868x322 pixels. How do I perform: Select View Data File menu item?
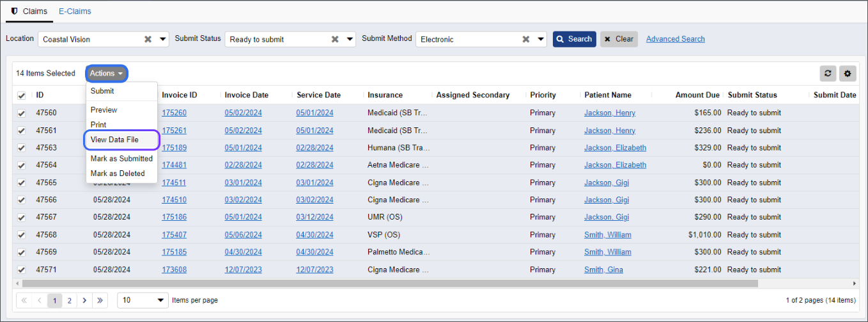point(121,140)
